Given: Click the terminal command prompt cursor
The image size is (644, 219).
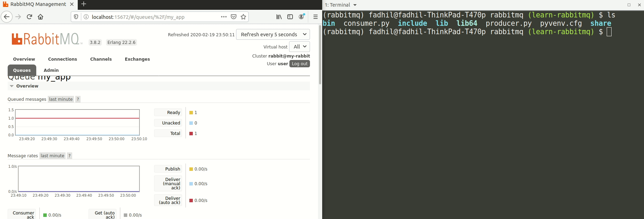Looking at the screenshot, I should 609,32.
